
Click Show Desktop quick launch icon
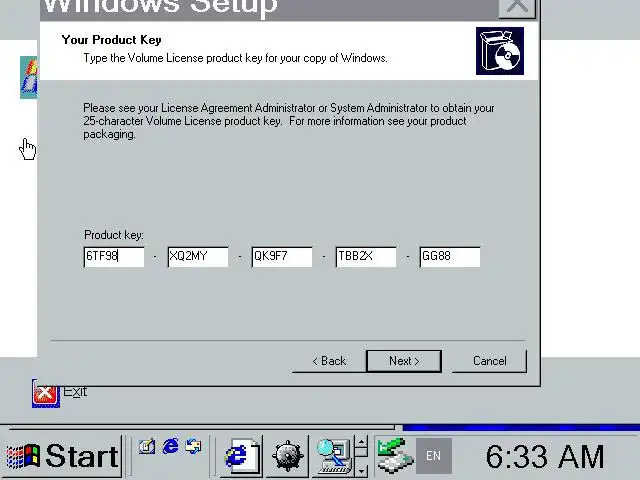click(147, 447)
